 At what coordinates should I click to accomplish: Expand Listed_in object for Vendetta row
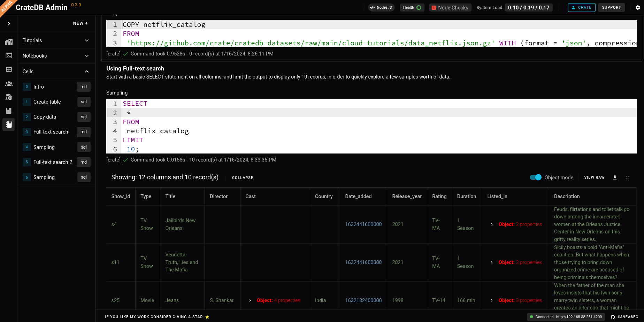click(492, 262)
